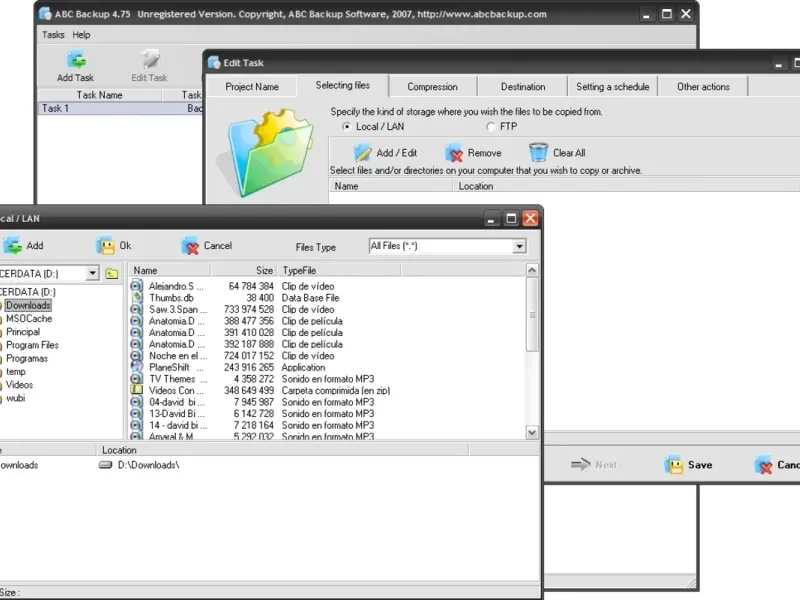Click the Edit Task toolbar icon
Image resolution: width=800 pixels, height=600 pixels.
click(x=150, y=60)
